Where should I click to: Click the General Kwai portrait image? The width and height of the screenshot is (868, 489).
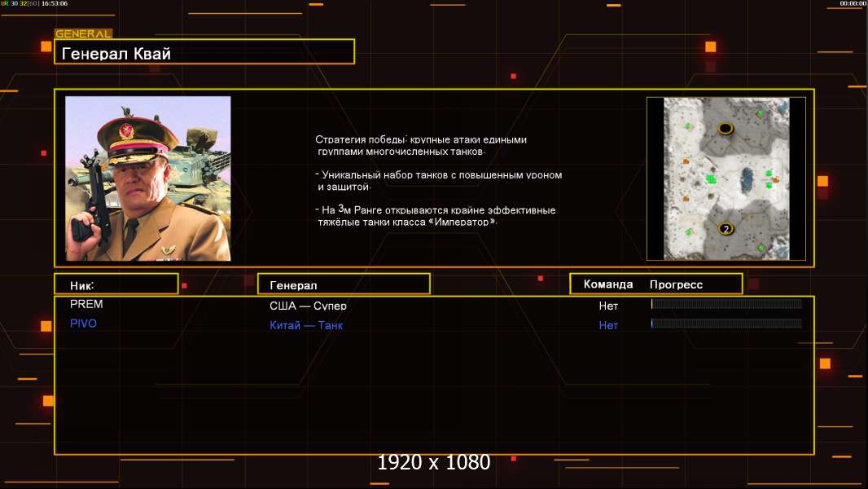coord(148,178)
